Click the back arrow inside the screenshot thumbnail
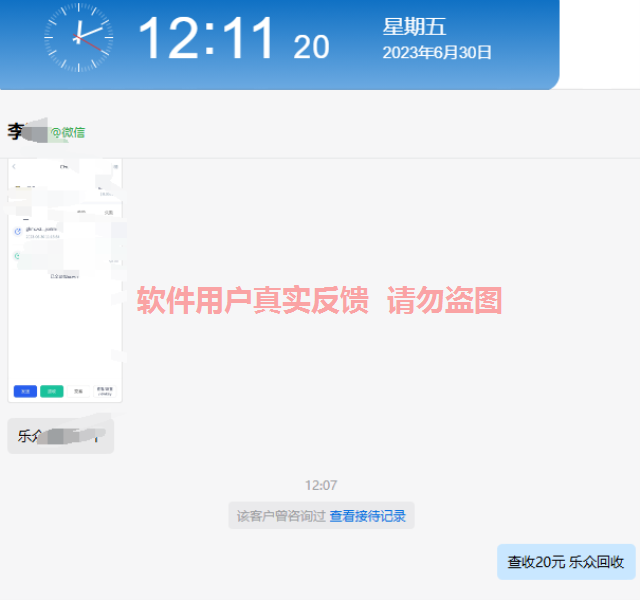 pos(14,166)
